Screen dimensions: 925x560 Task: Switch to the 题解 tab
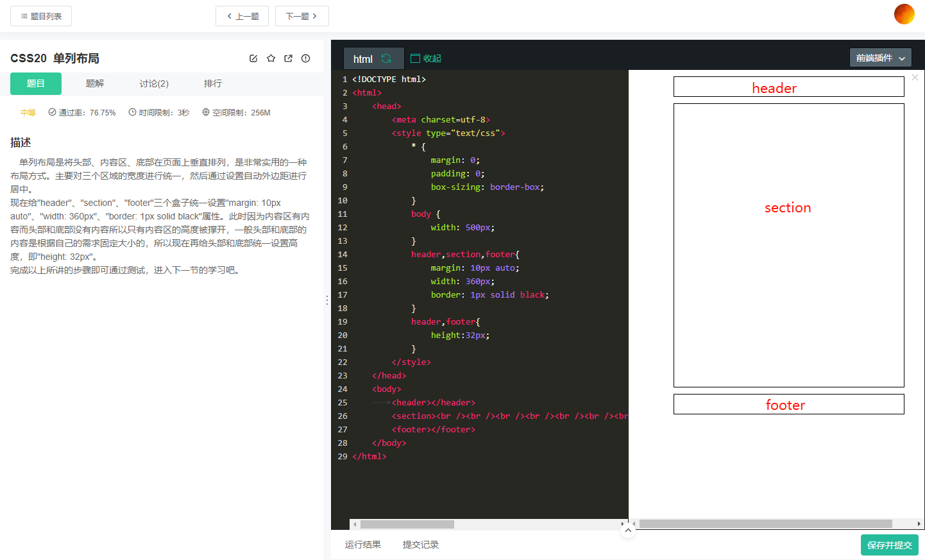95,83
